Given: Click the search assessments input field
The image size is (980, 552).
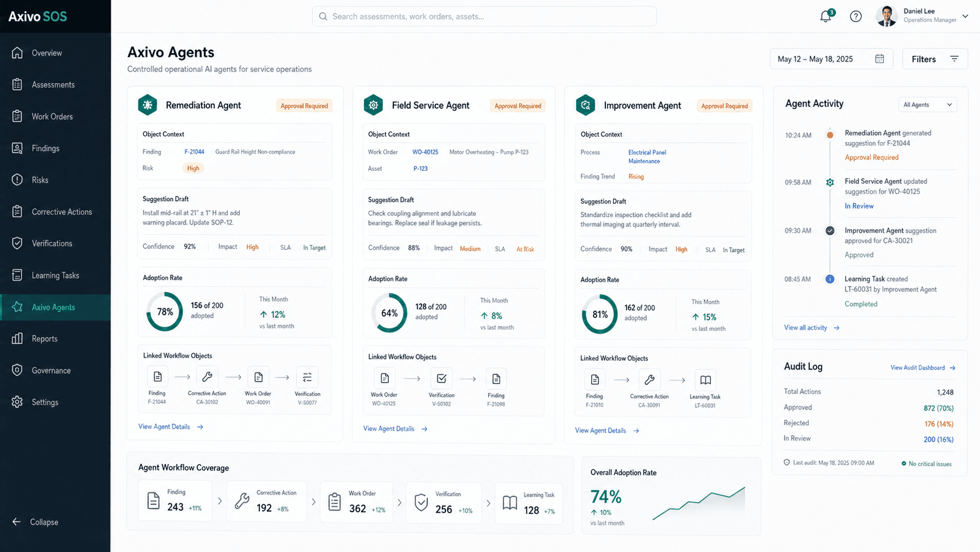Looking at the screenshot, I should click(484, 16).
